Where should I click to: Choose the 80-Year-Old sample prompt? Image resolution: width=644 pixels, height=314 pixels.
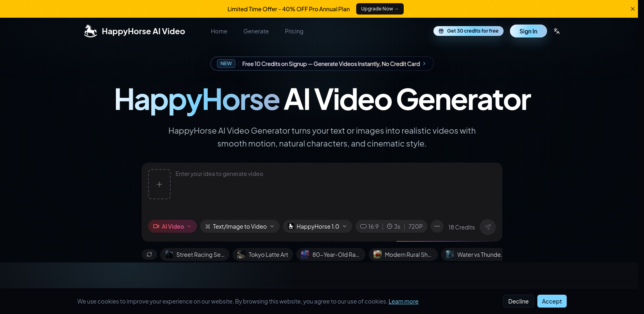[x=331, y=254]
